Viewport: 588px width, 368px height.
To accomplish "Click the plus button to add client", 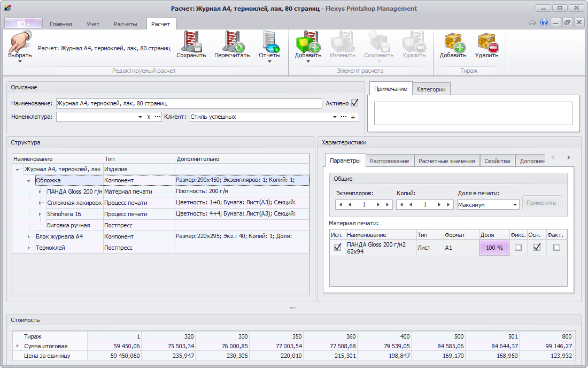I will [x=353, y=117].
